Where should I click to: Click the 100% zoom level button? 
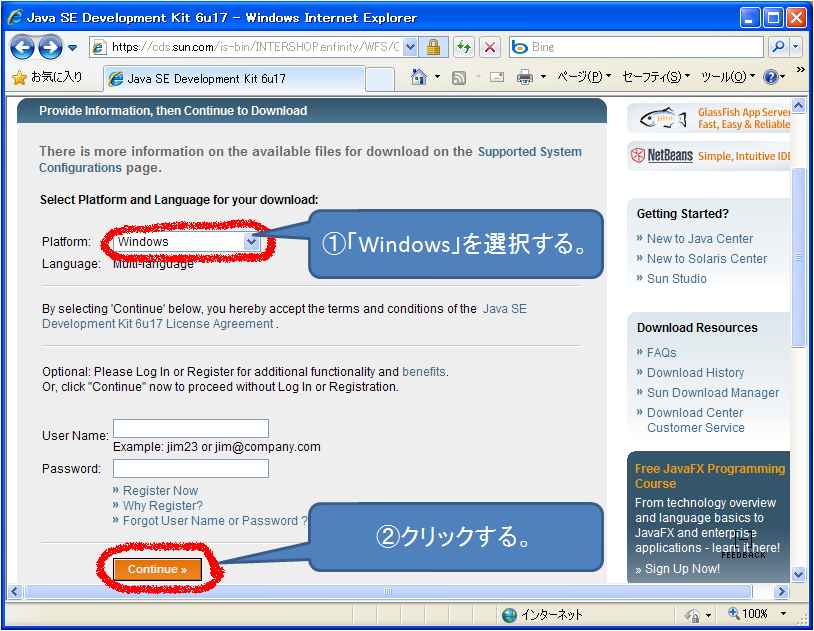pyautogui.click(x=749, y=614)
